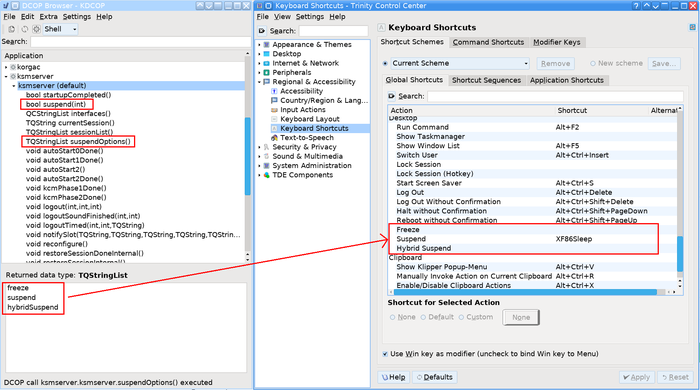Viewport: 700px width, 390px height.
Task: Click the korgac application gear icon
Action: [x=13, y=67]
